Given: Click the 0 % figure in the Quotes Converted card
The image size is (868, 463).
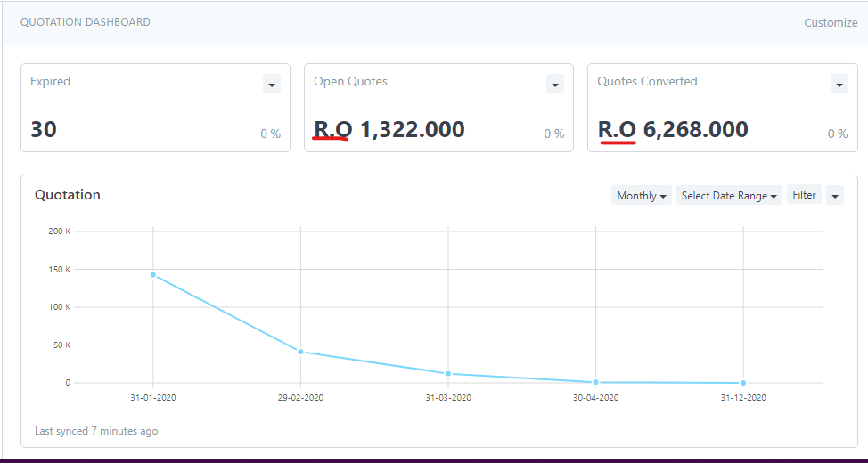Looking at the screenshot, I should [838, 134].
